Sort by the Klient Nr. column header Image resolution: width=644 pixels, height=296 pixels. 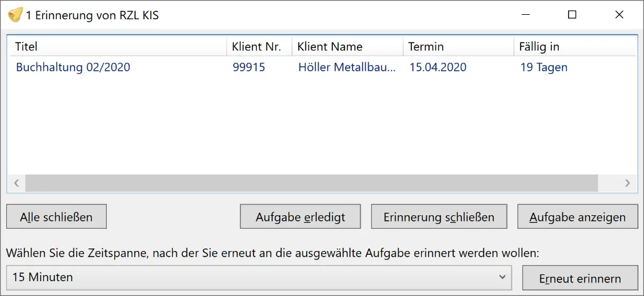[x=259, y=47]
